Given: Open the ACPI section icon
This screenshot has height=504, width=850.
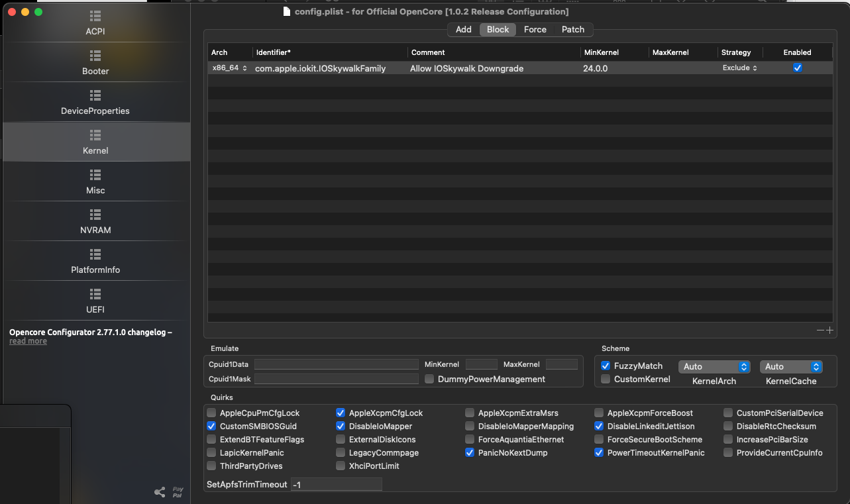Looking at the screenshot, I should pos(95,16).
